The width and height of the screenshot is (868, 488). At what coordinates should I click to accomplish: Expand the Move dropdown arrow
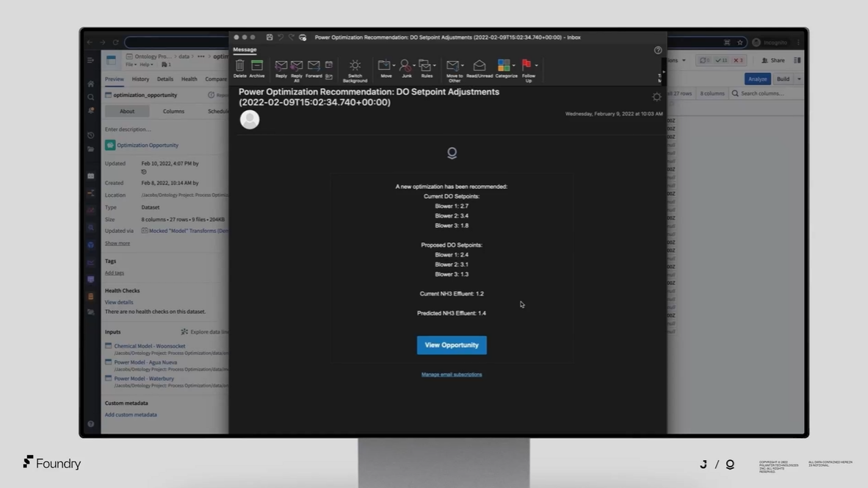click(394, 66)
